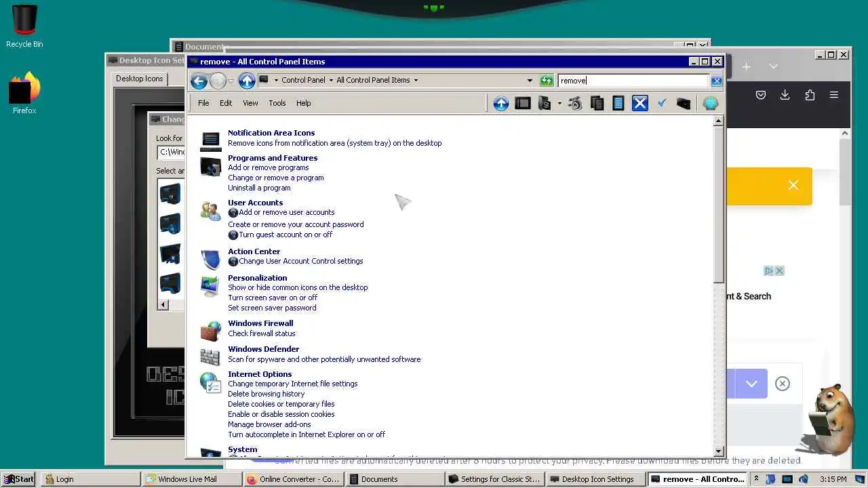Open Programs and Features heading
This screenshot has width=868, height=488.
click(x=273, y=158)
